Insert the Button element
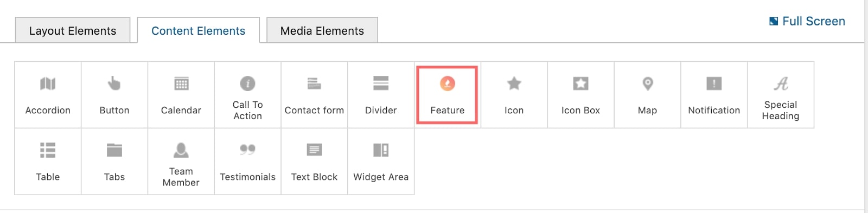 114,95
